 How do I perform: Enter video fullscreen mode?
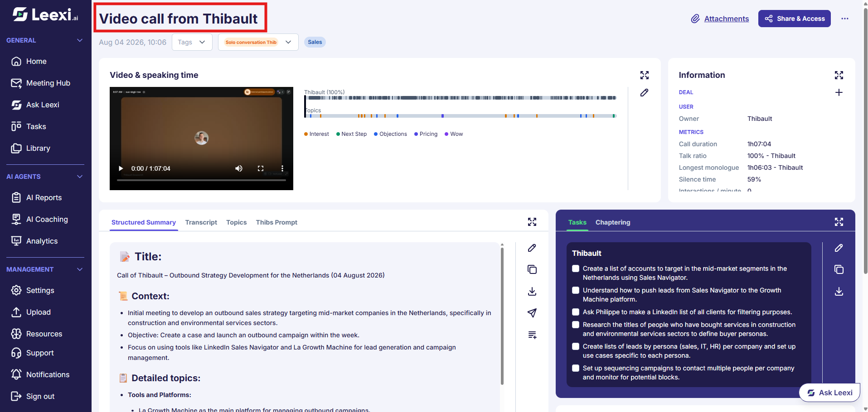261,168
